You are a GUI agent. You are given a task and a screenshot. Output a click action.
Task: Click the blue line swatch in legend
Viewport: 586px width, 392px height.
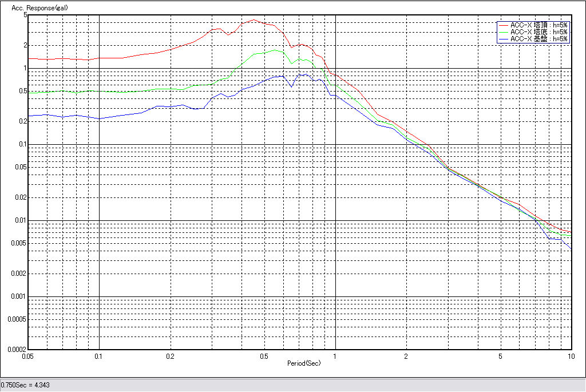pos(504,39)
